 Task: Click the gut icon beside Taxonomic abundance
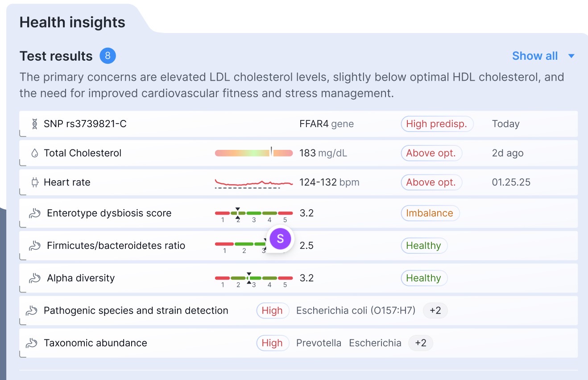coord(32,343)
